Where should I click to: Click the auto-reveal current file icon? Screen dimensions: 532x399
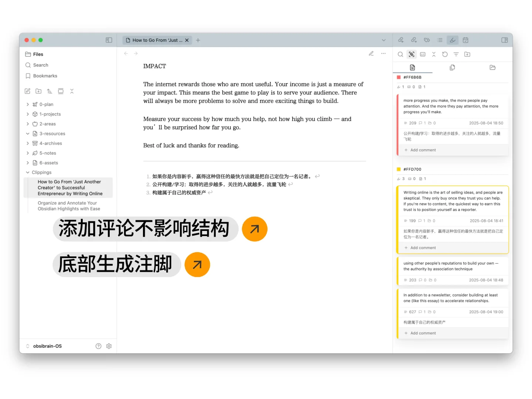tap(61, 91)
